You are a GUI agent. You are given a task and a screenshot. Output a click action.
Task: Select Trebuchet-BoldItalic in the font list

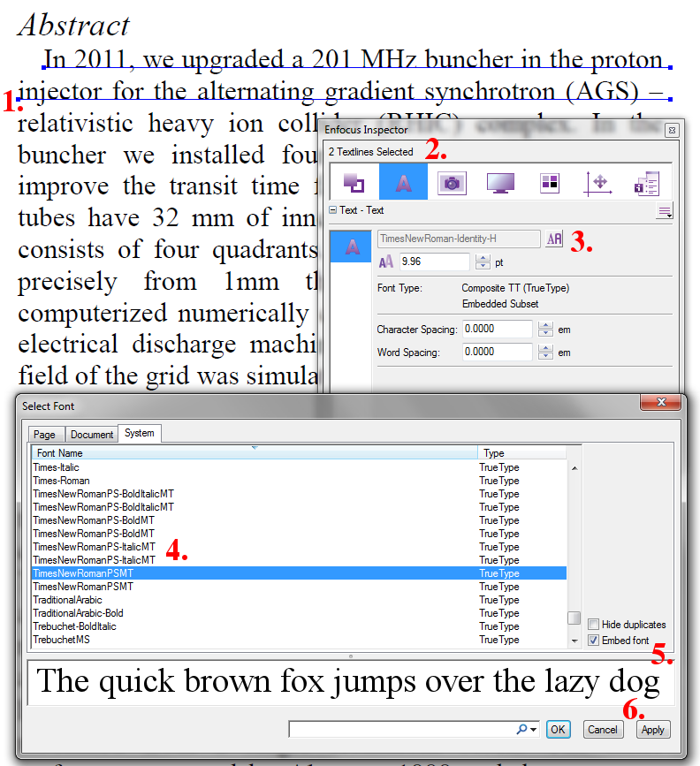(x=299, y=626)
